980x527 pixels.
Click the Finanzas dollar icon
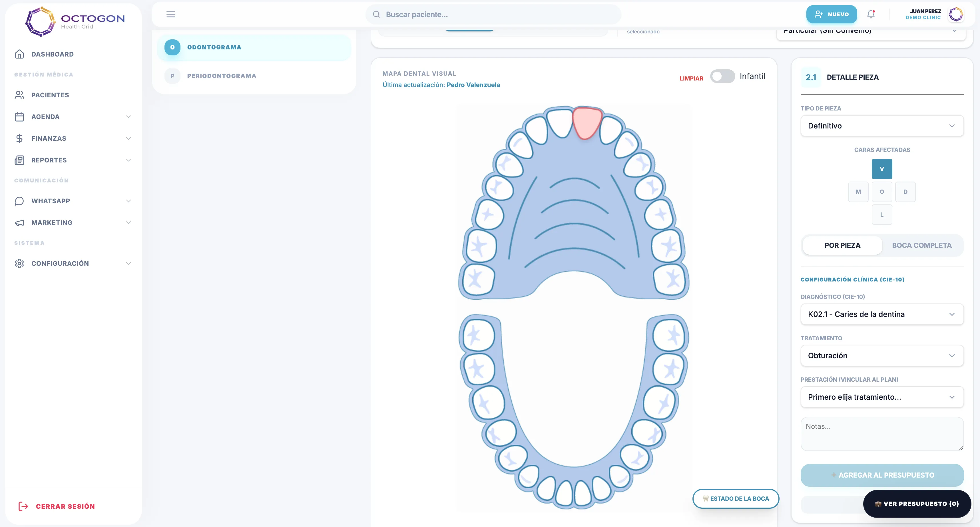(x=19, y=138)
